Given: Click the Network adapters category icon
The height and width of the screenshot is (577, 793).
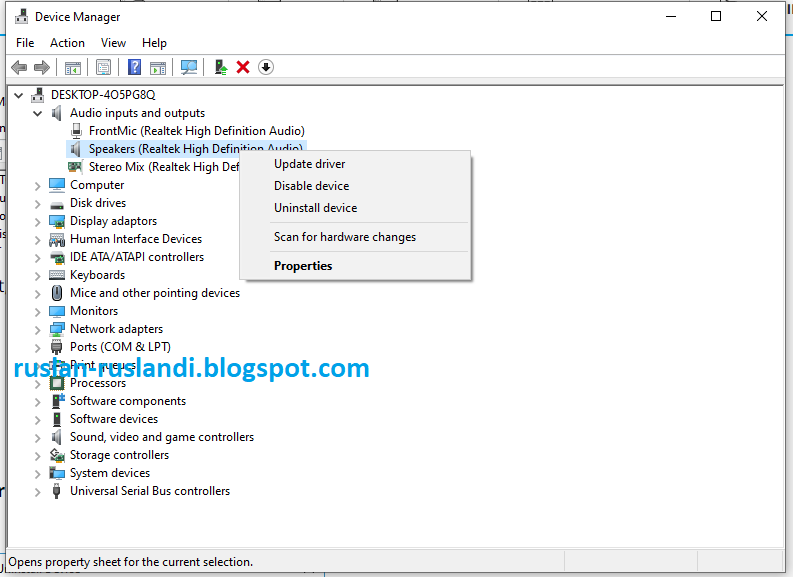Looking at the screenshot, I should tap(57, 329).
